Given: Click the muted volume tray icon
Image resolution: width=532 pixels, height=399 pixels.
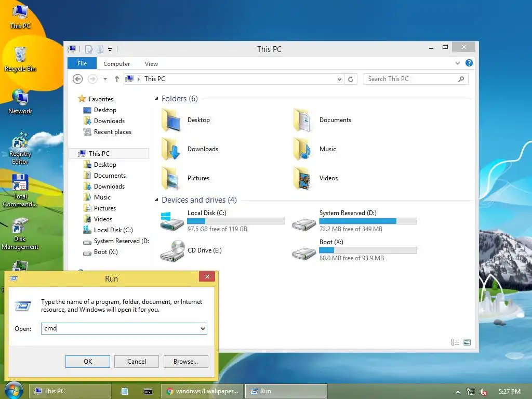Looking at the screenshot, I should pyautogui.click(x=483, y=392).
